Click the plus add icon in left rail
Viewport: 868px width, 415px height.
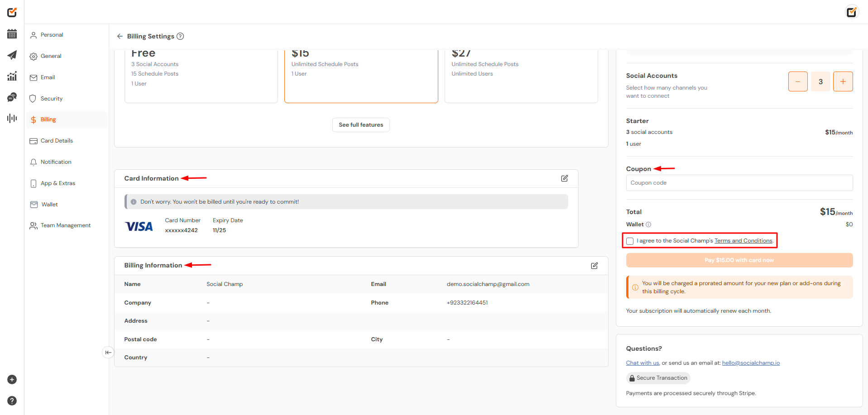pyautogui.click(x=12, y=380)
